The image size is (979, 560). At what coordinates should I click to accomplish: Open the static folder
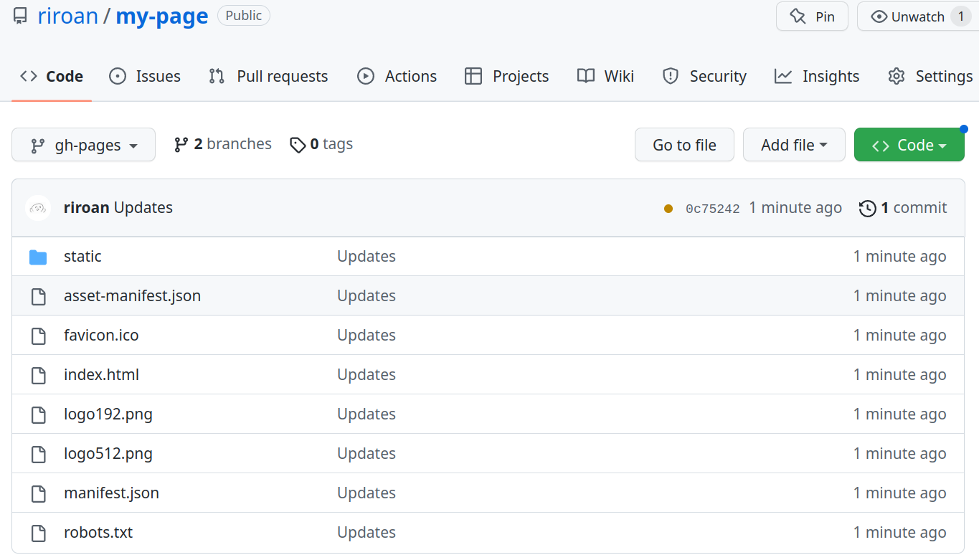click(x=82, y=256)
